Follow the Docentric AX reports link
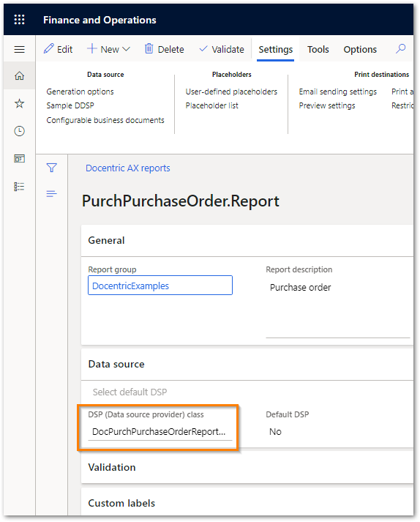 [x=128, y=168]
